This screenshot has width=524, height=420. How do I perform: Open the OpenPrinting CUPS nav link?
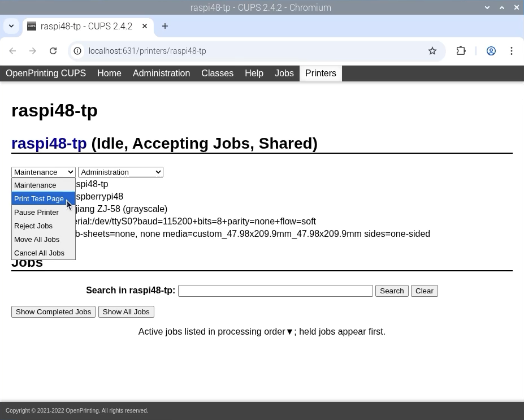(x=46, y=73)
